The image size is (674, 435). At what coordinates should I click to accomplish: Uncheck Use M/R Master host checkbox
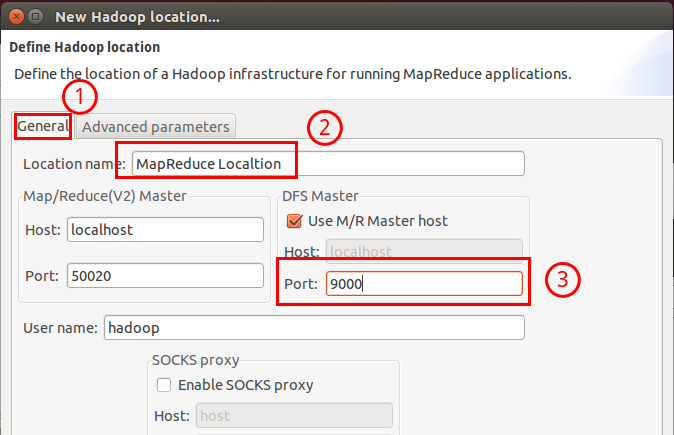coord(294,221)
